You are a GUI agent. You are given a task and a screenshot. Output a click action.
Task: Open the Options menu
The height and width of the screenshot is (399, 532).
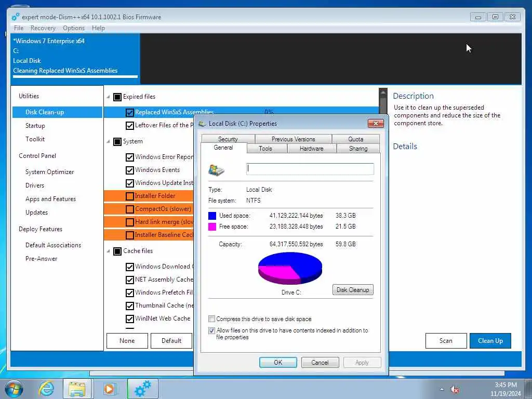pyautogui.click(x=74, y=28)
